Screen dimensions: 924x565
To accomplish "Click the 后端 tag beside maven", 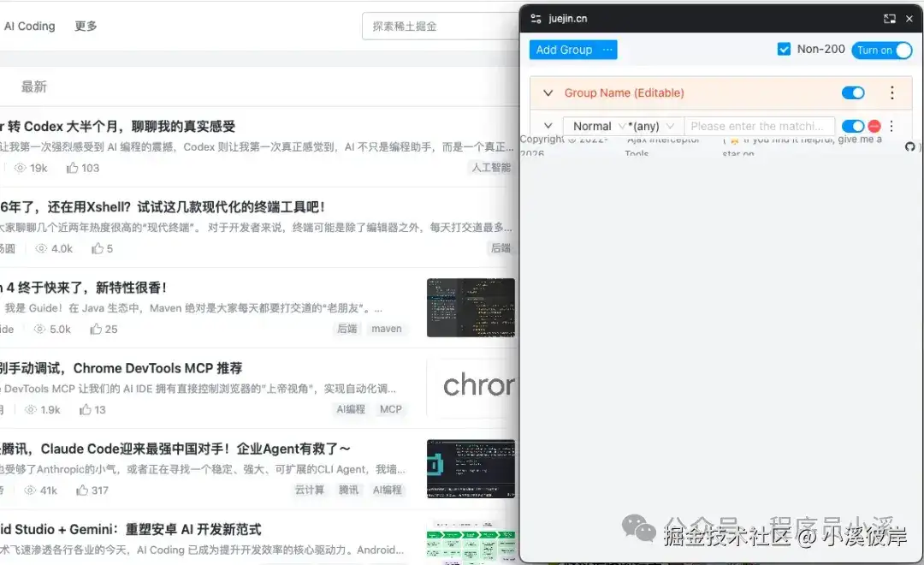I will [x=347, y=329].
